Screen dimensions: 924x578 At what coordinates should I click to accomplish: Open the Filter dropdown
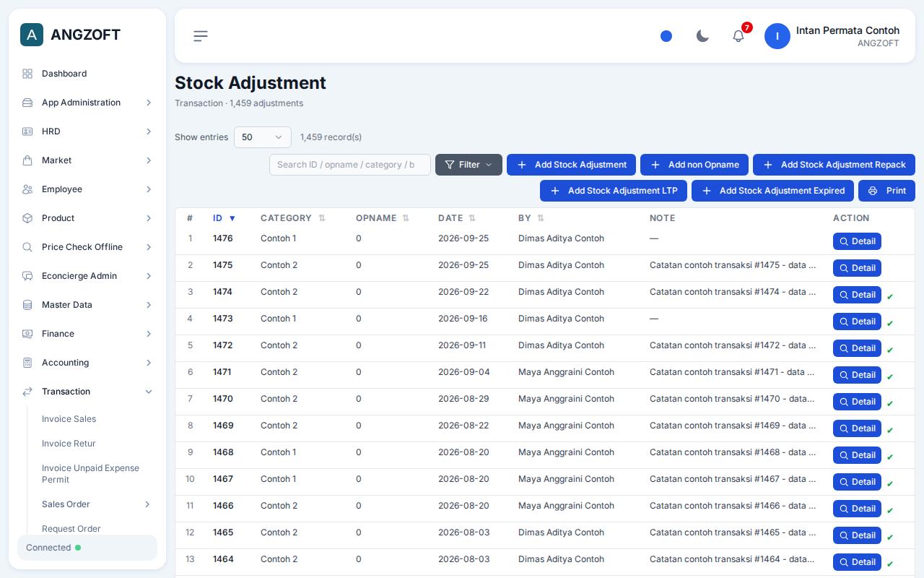468,165
